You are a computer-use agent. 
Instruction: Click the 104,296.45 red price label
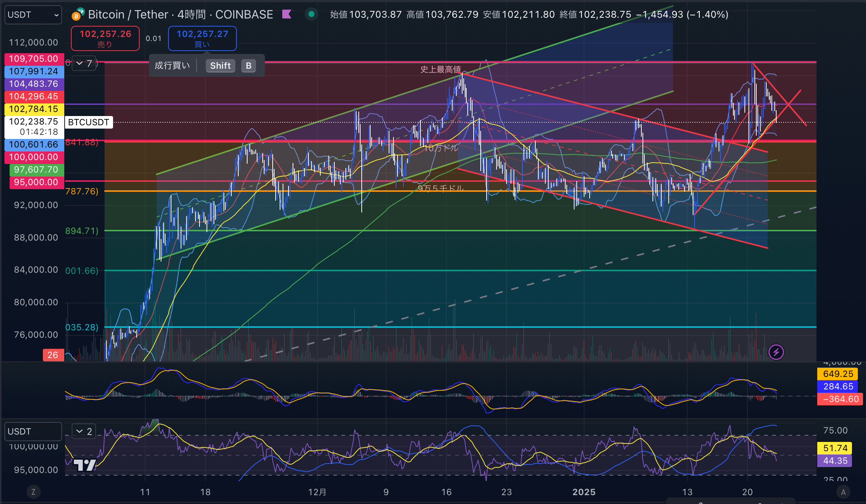(34, 96)
